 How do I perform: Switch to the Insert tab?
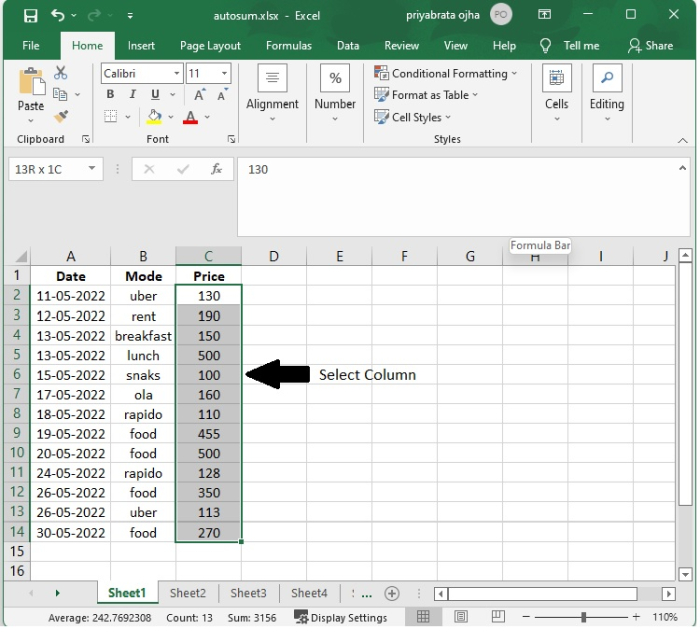141,46
